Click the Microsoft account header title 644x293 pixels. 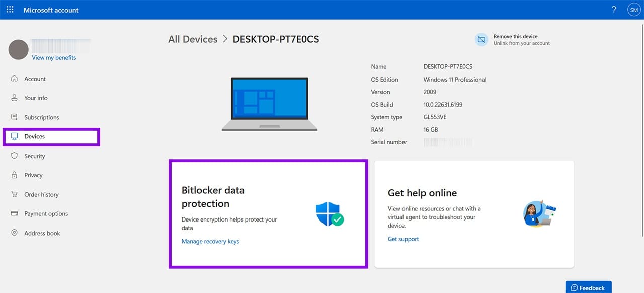51,10
